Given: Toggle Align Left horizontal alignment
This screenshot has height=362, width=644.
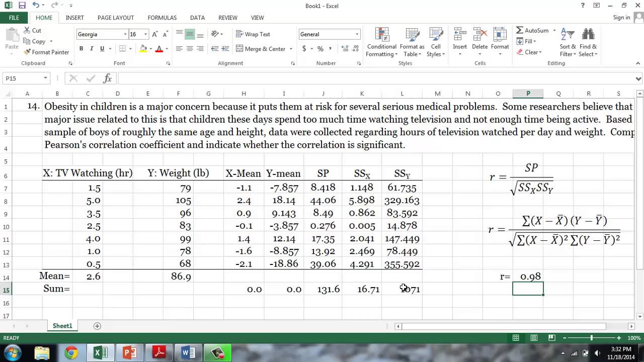Looking at the screenshot, I should click(179, 49).
